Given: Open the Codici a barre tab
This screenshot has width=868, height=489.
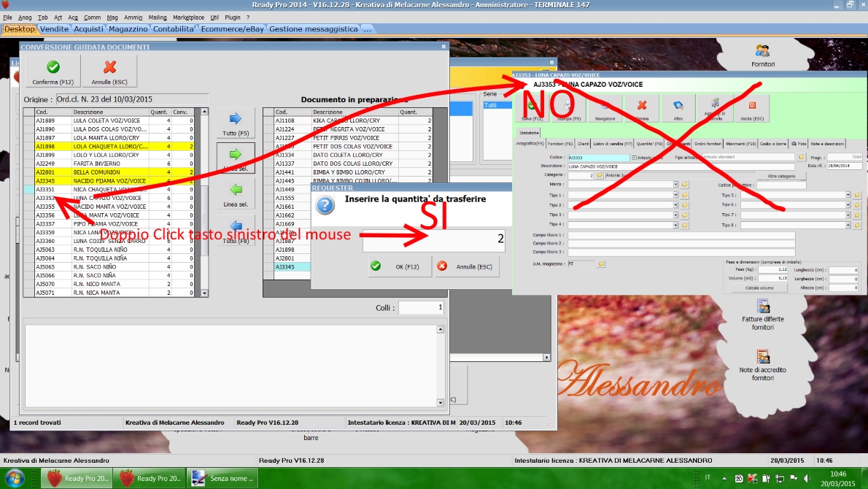Looking at the screenshot, I should click(772, 144).
